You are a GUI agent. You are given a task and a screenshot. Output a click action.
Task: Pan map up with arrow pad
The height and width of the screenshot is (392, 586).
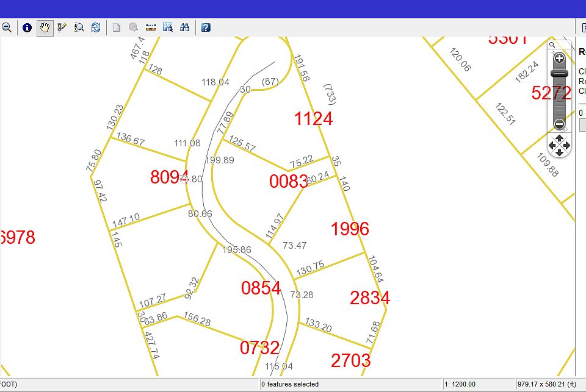[x=559, y=138]
